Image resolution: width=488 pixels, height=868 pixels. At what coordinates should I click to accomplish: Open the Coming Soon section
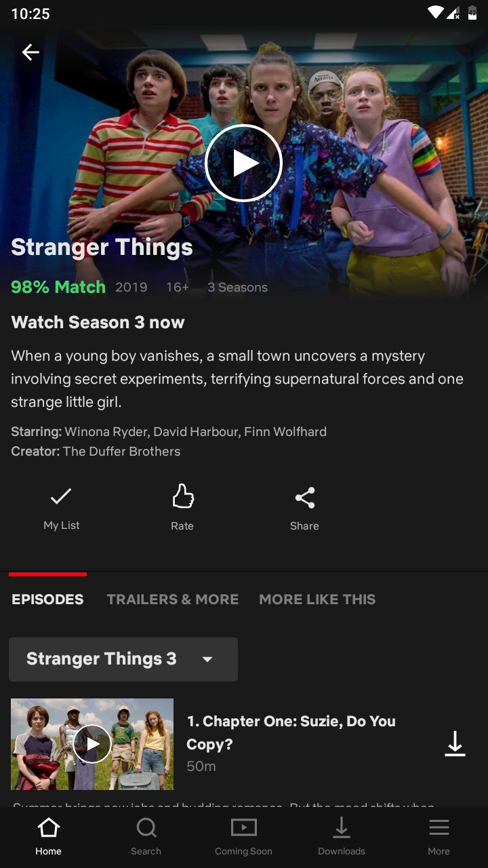click(x=243, y=837)
